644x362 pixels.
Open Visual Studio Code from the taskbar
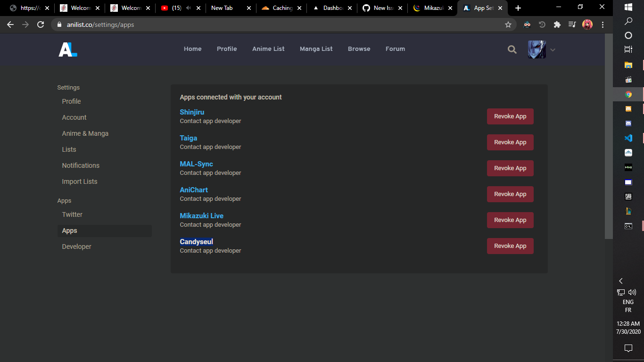click(628, 138)
